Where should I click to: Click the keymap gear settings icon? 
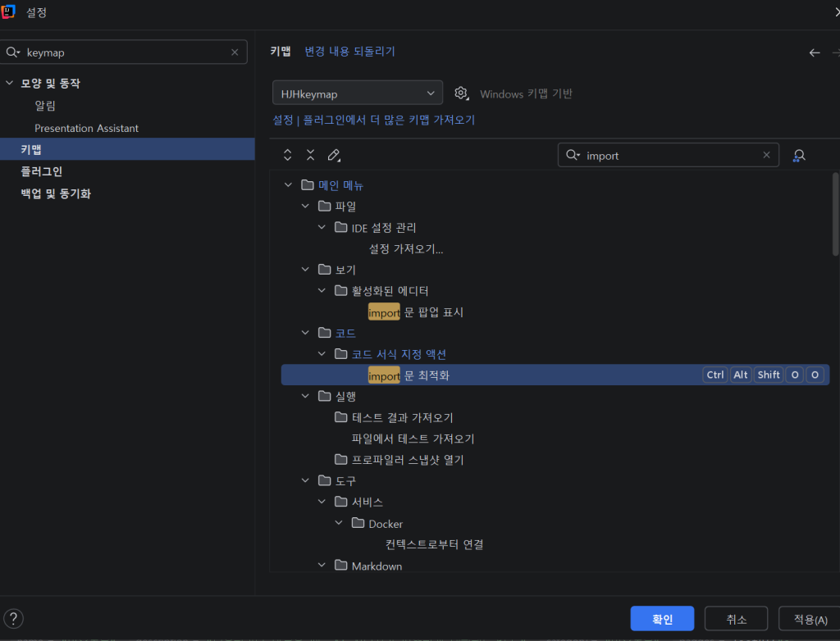click(461, 93)
